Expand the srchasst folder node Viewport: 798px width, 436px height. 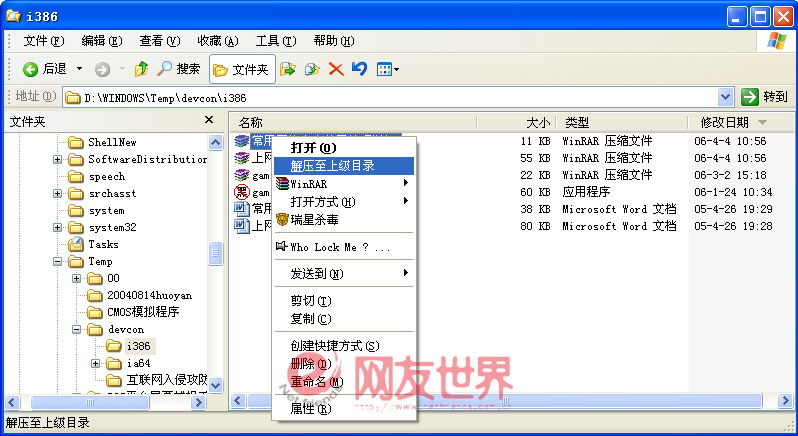58,194
